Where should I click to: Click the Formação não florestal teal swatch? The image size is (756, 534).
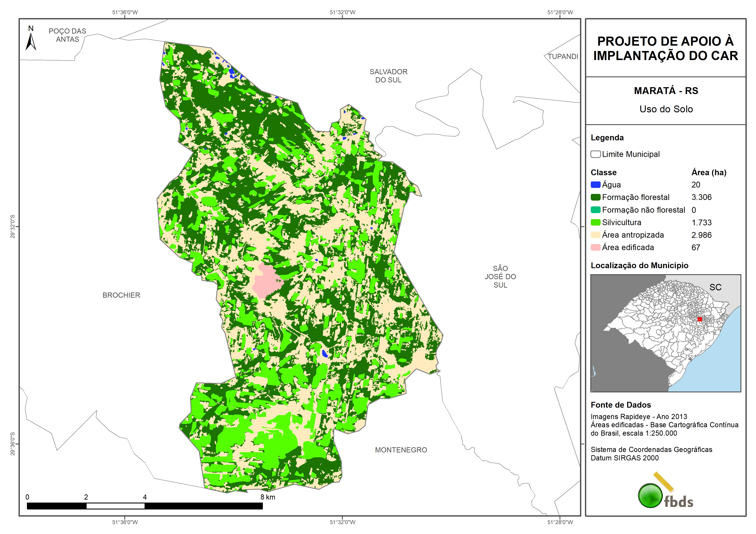tap(595, 210)
